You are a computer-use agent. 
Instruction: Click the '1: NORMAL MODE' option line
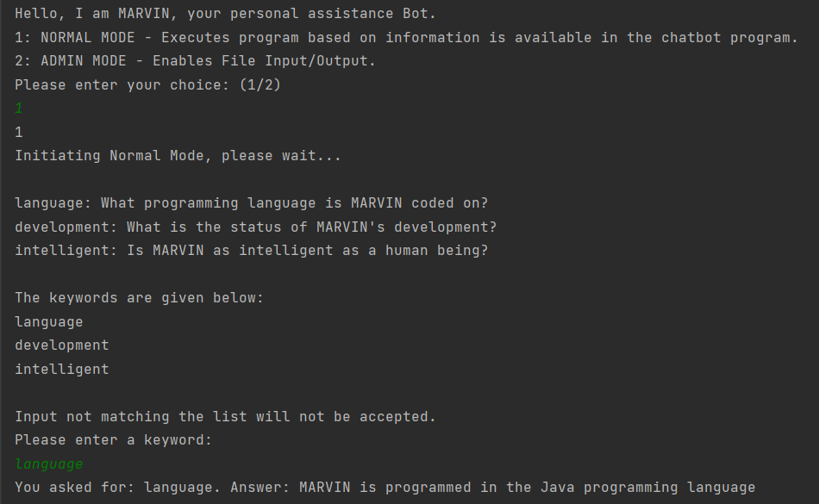(x=406, y=38)
